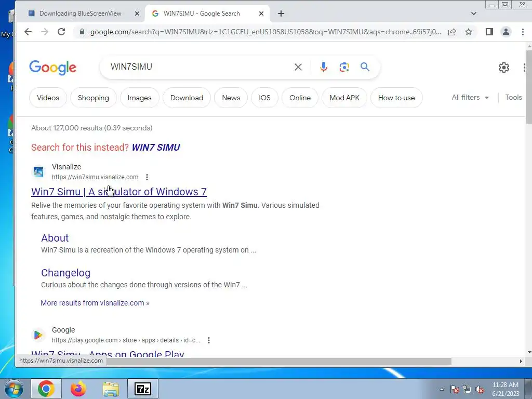
Task: Click the scroll down arrow button
Action: (x=529, y=353)
